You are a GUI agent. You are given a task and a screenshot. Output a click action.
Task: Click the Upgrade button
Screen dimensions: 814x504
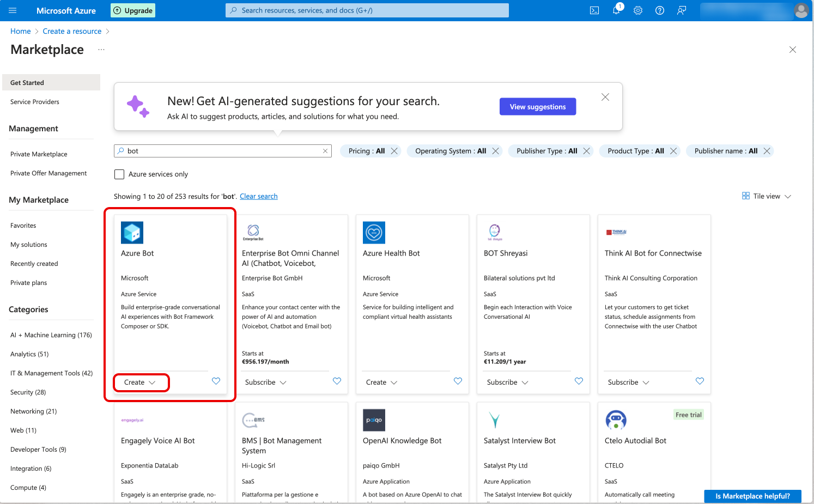133,10
